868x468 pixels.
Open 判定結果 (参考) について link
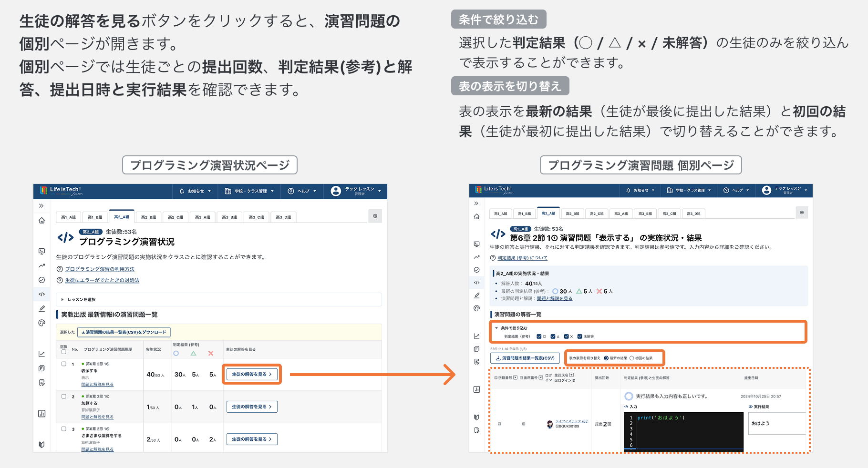tap(522, 258)
